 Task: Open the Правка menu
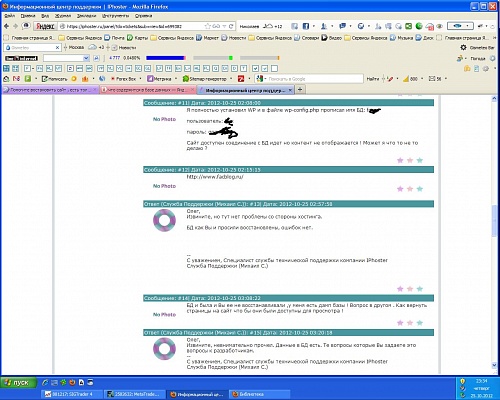pos(28,16)
